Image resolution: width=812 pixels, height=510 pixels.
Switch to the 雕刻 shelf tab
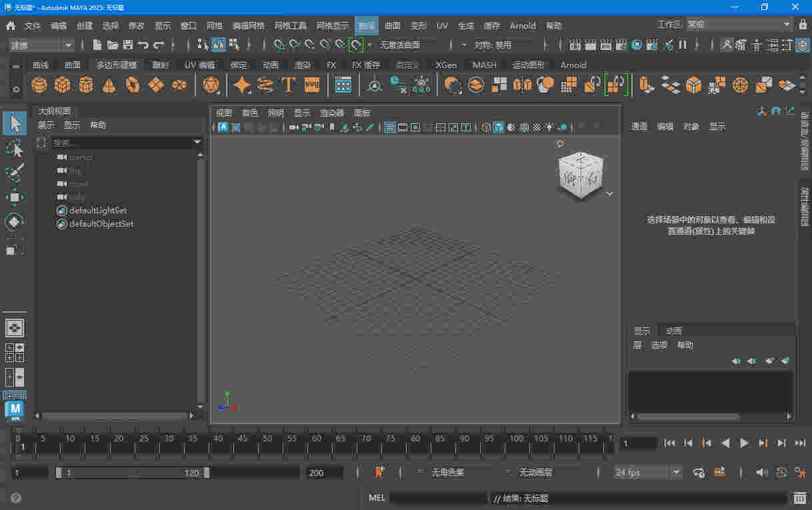coord(160,65)
